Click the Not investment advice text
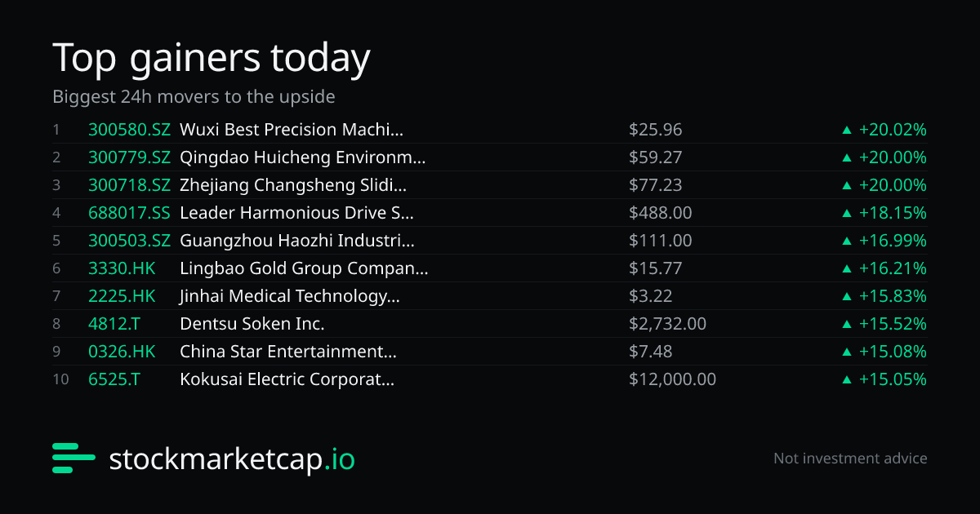Image resolution: width=980 pixels, height=514 pixels. point(850,459)
